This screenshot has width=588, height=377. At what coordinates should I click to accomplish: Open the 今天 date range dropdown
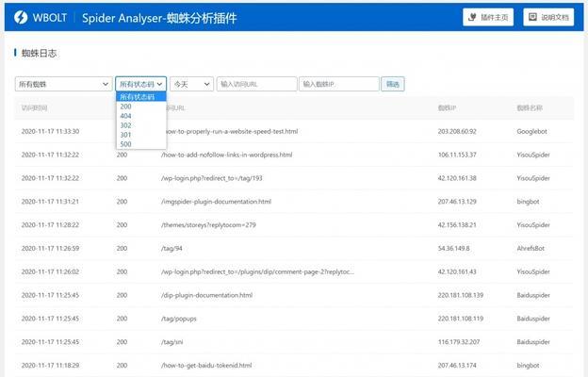(x=191, y=84)
